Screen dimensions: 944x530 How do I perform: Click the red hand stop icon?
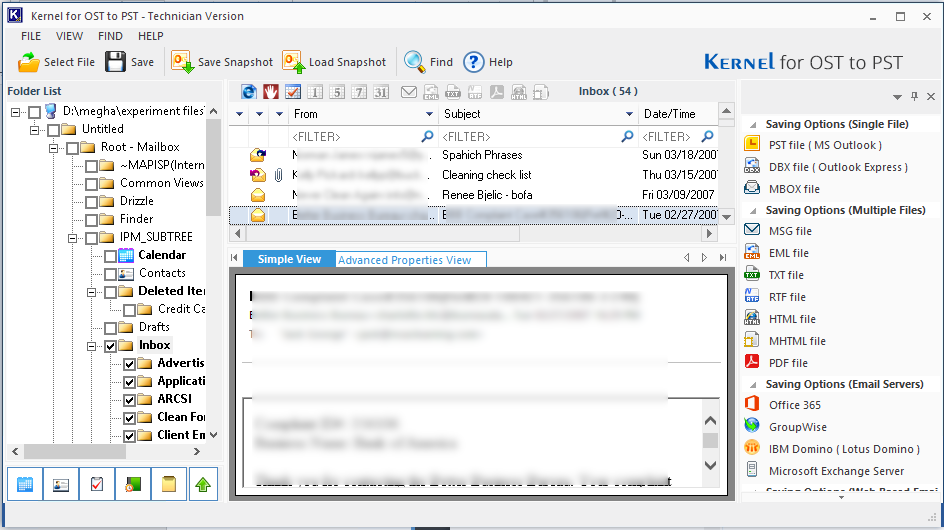(270, 92)
